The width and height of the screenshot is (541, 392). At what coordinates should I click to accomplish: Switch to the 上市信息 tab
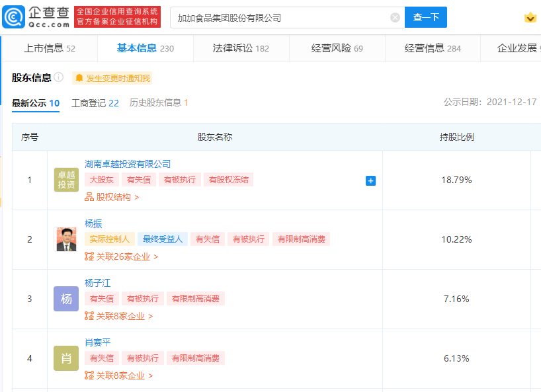50,48
